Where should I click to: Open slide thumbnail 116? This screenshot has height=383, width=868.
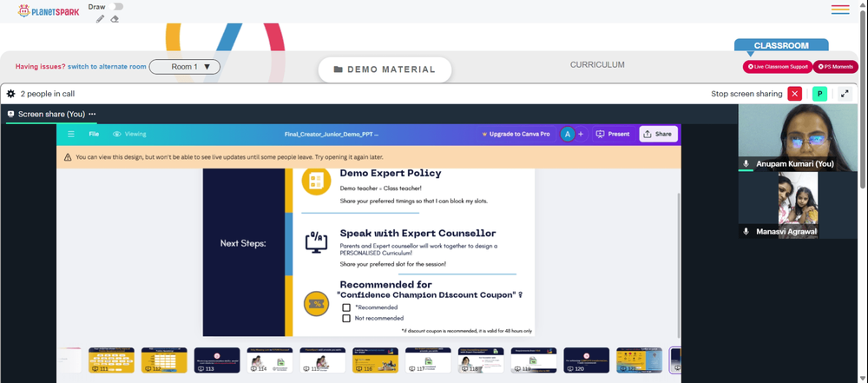375,360
